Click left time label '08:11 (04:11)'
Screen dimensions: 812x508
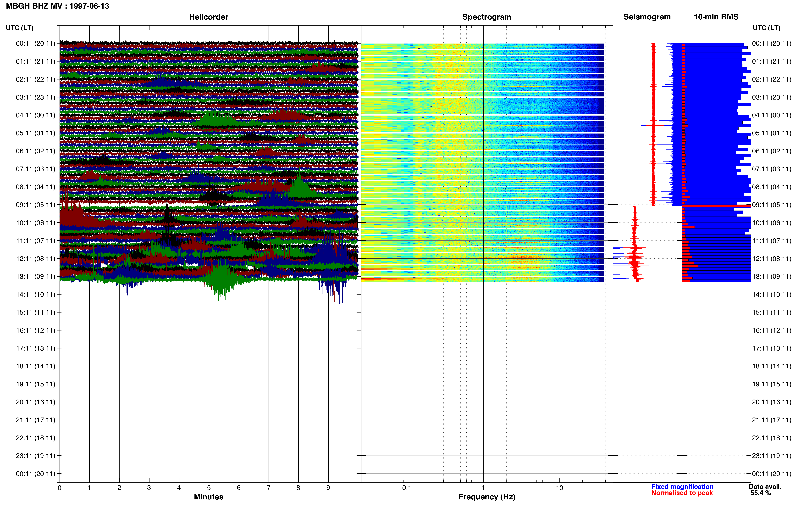coord(36,187)
